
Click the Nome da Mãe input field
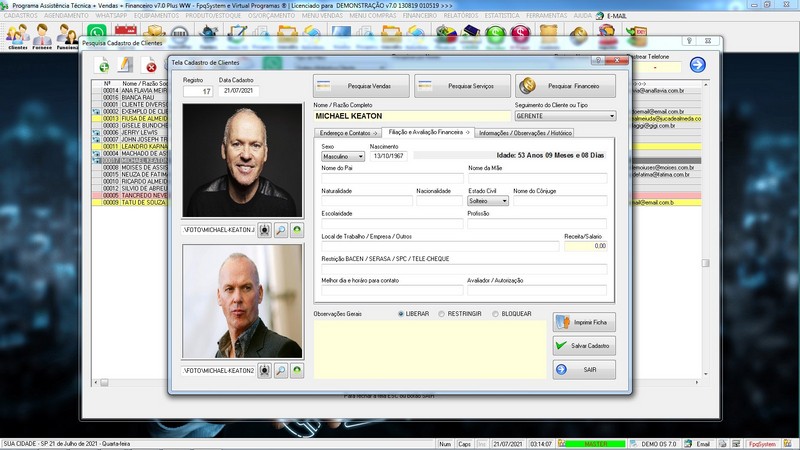tap(538, 178)
